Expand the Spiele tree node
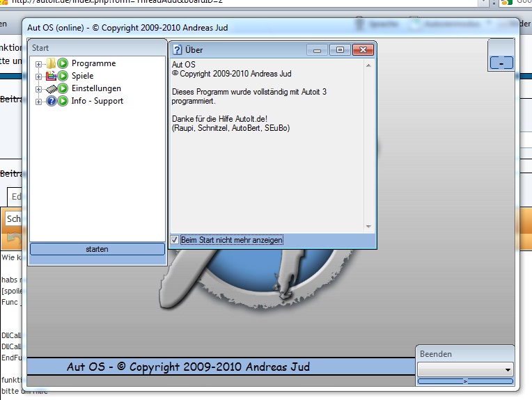Viewport: 532px width, 400px height. tap(38, 77)
